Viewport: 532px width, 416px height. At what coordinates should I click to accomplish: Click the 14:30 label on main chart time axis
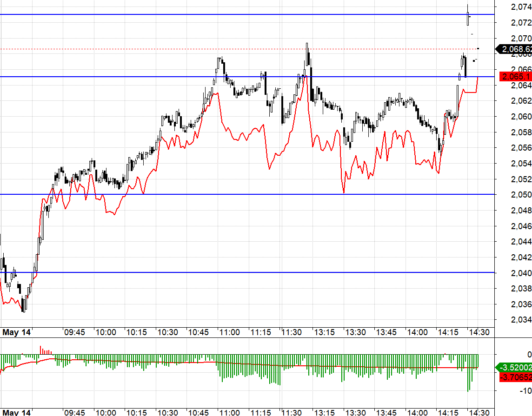[479, 332]
